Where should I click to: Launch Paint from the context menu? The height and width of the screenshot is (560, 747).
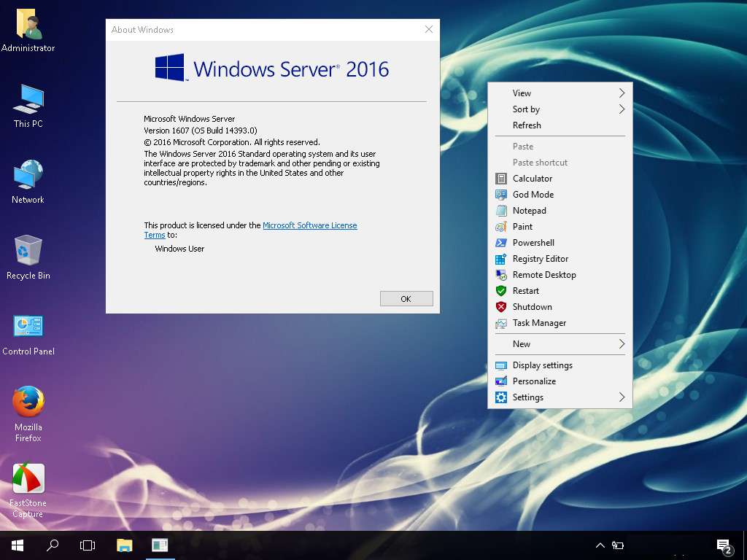pos(522,226)
